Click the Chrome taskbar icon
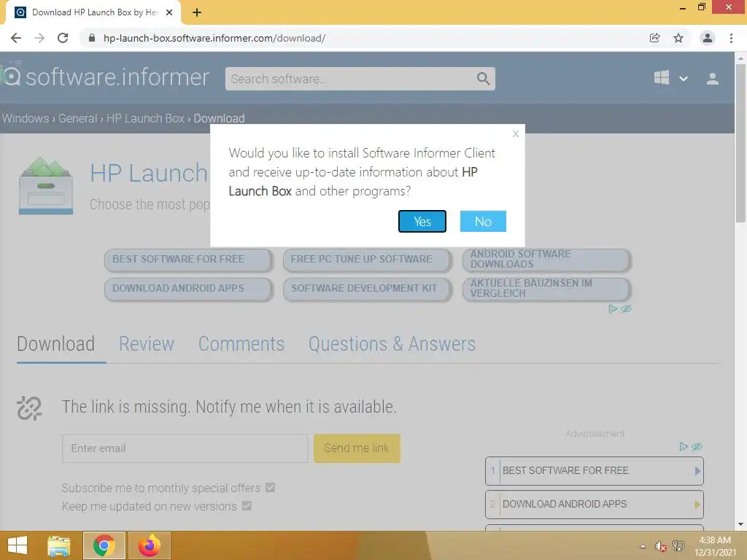This screenshot has height=560, width=747. 104,545
